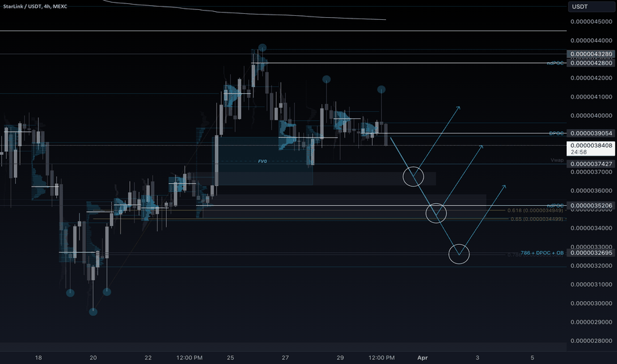The height and width of the screenshot is (364, 617).
Task: Click the 29 date on time axis
Action: [340, 357]
